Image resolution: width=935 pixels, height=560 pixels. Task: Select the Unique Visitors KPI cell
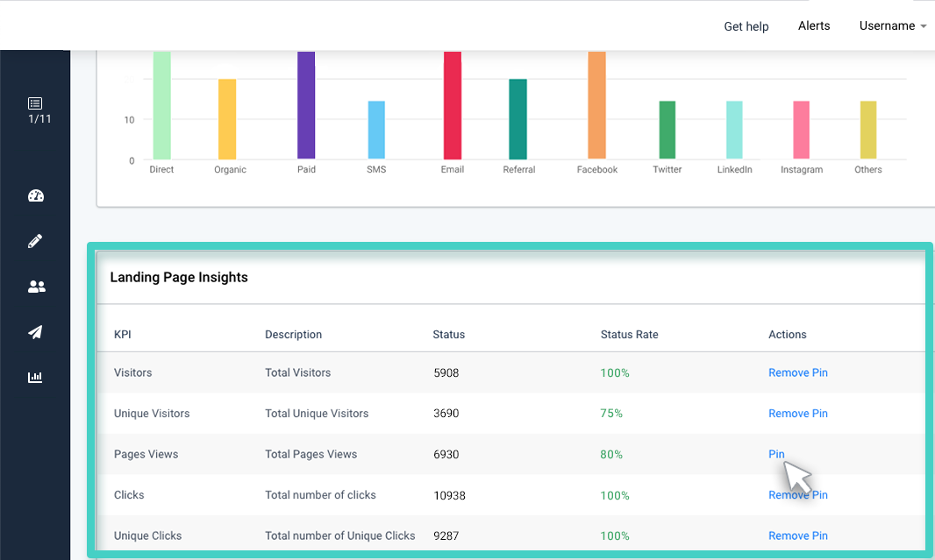[x=152, y=414]
